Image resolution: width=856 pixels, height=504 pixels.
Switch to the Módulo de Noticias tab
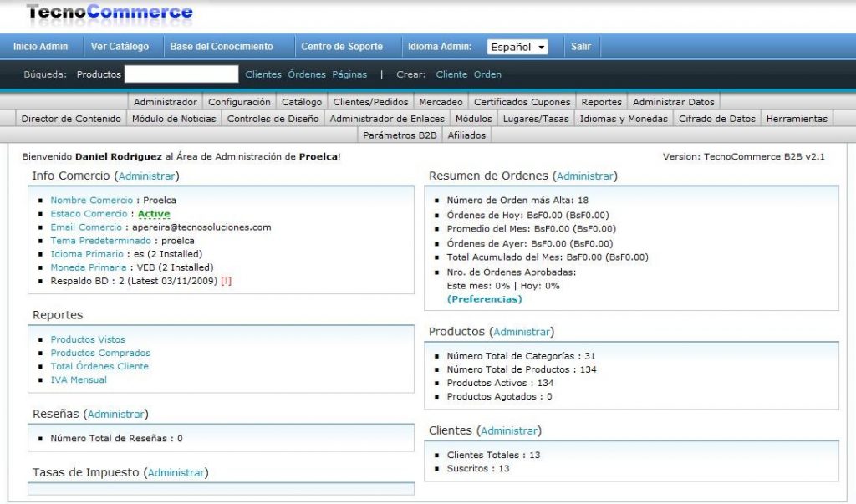point(174,119)
